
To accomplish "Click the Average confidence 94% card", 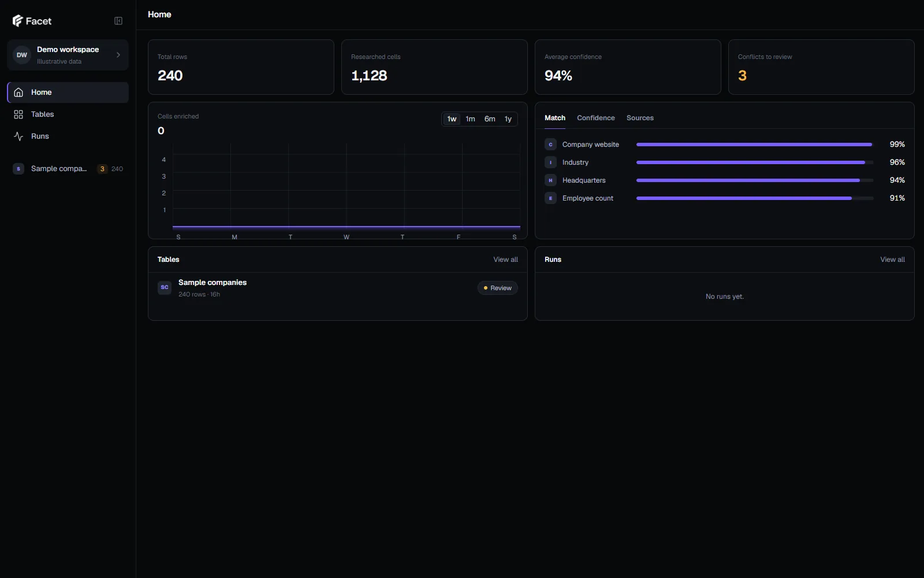I will click(x=628, y=67).
